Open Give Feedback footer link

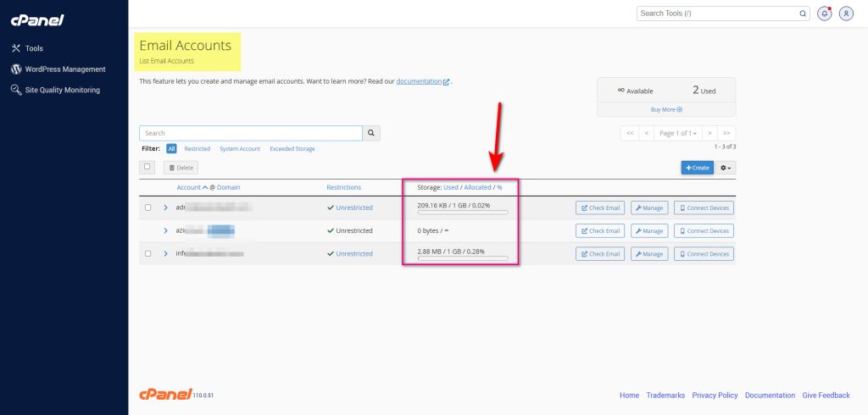coord(826,395)
